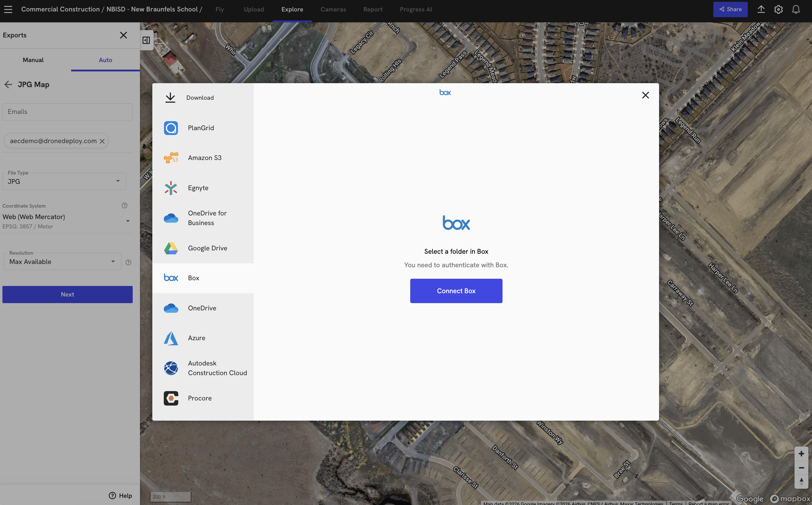Pick Google Drive as export destination
Image resolution: width=812 pixels, height=505 pixels.
(x=171, y=248)
